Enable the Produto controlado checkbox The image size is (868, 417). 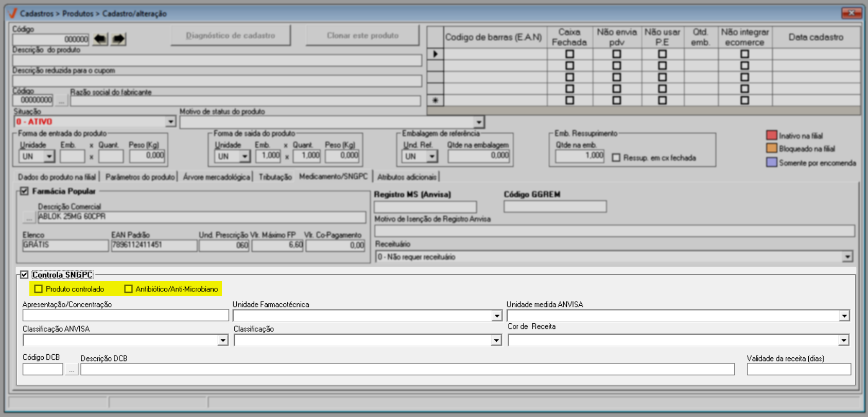(x=39, y=289)
